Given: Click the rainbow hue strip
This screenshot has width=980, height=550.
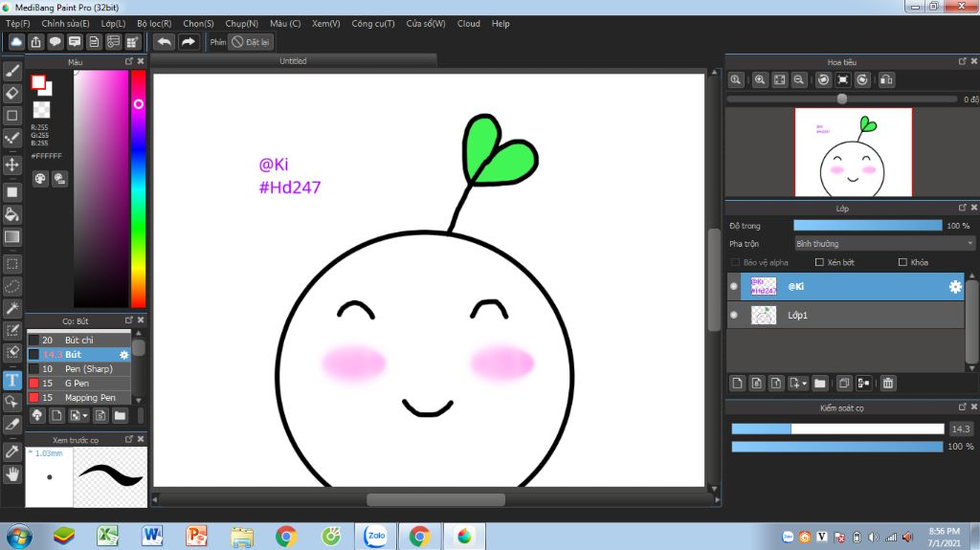Looking at the screenshot, I should [138, 188].
